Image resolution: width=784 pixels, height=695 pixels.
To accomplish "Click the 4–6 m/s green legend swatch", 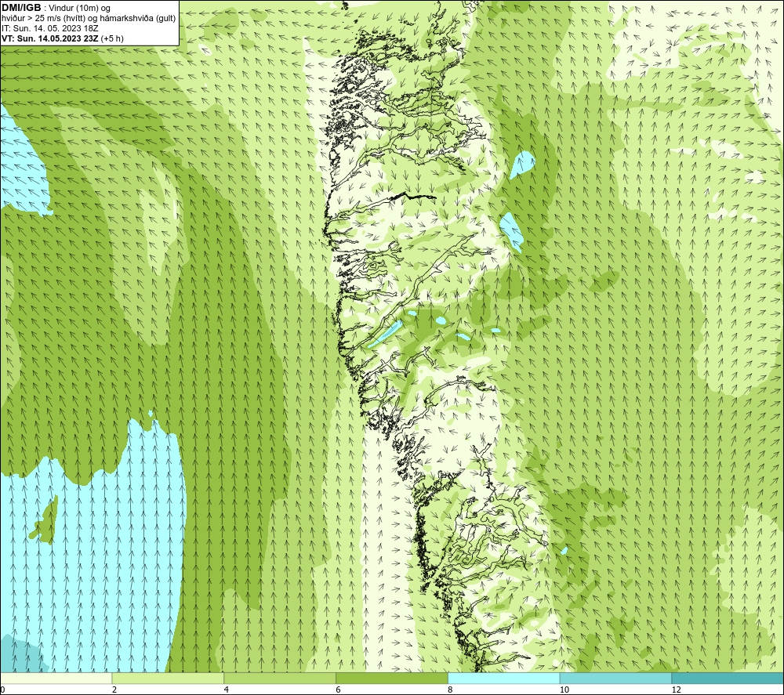I will click(280, 678).
